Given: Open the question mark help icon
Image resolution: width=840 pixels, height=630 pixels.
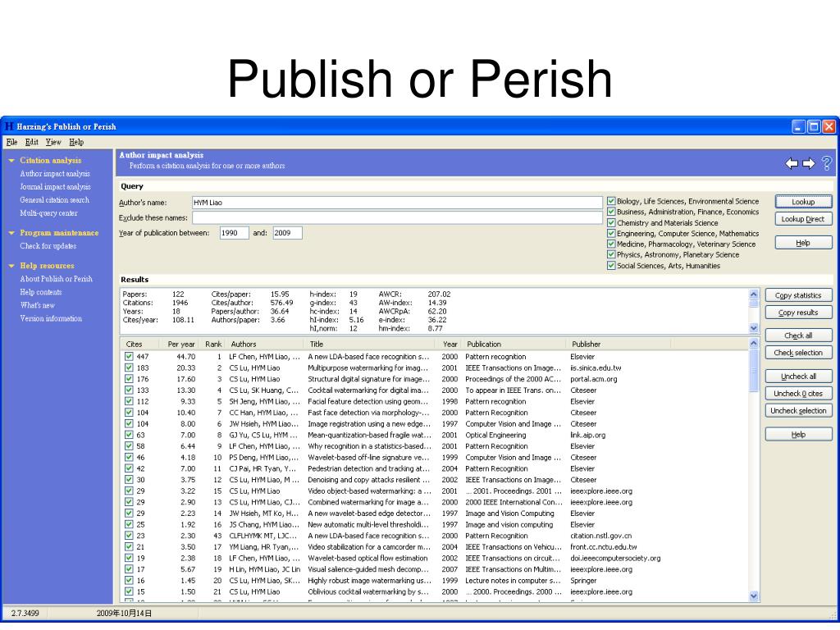Looking at the screenshot, I should coord(827,163).
